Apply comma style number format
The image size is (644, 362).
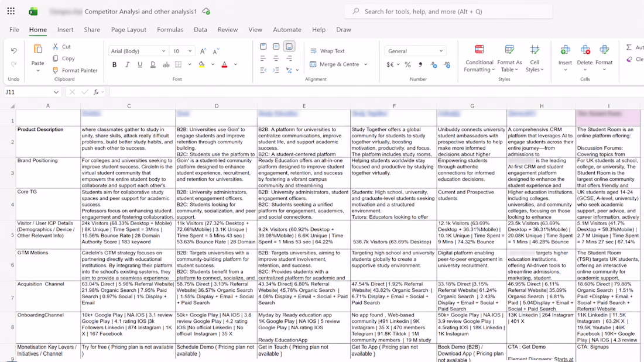point(420,64)
